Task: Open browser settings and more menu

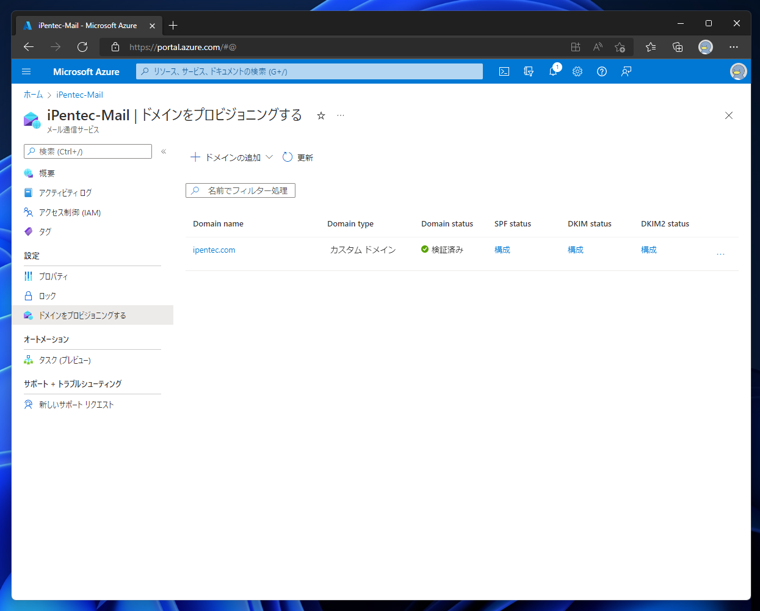Action: tap(734, 47)
